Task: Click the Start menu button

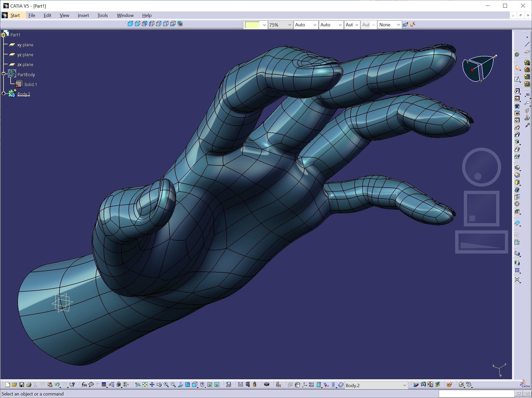Action: [15, 15]
